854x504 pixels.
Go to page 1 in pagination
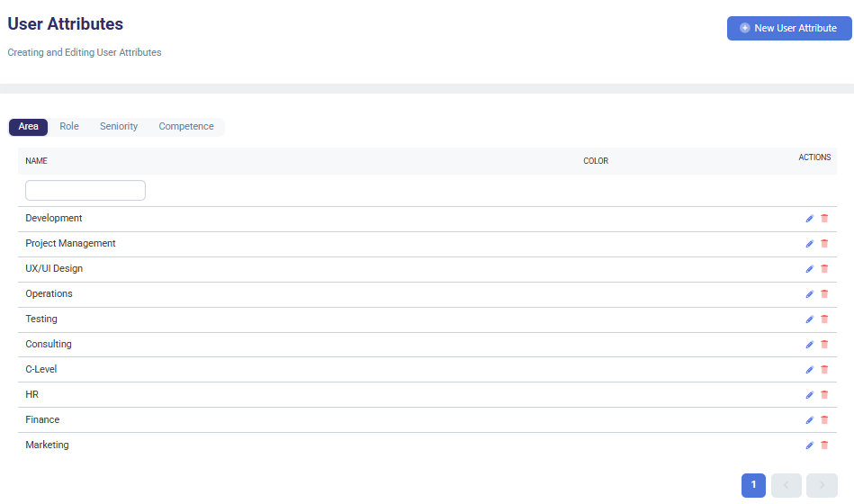(753, 485)
